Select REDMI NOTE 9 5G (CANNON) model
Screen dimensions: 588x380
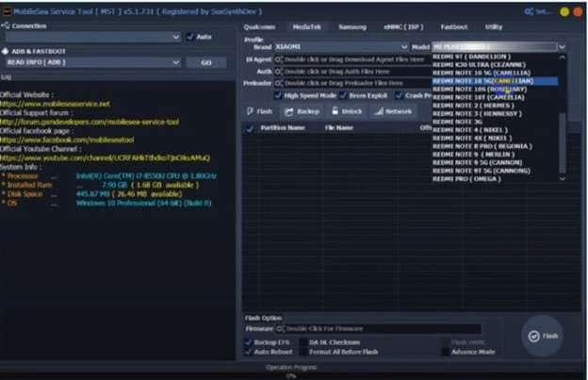pyautogui.click(x=495, y=162)
